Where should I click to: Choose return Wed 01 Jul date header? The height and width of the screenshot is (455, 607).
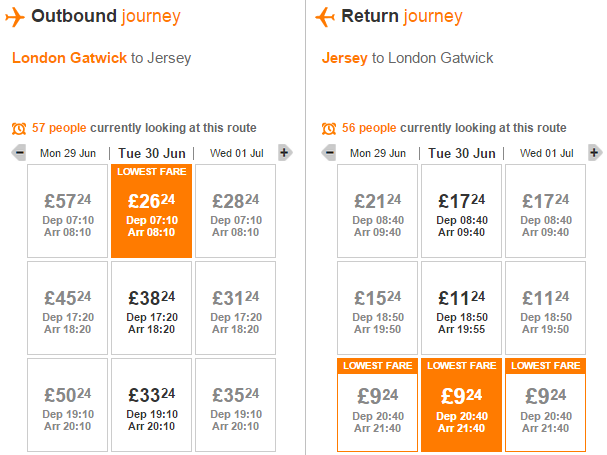(546, 153)
